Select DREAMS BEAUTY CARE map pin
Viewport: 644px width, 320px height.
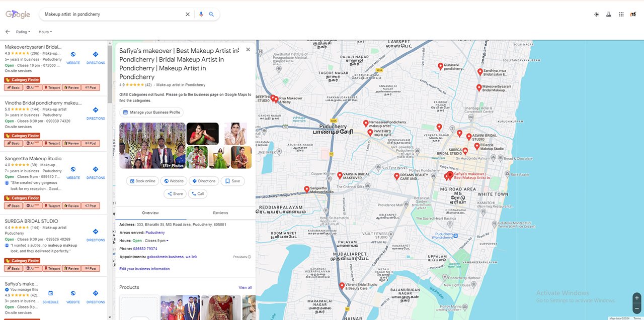coord(396,176)
